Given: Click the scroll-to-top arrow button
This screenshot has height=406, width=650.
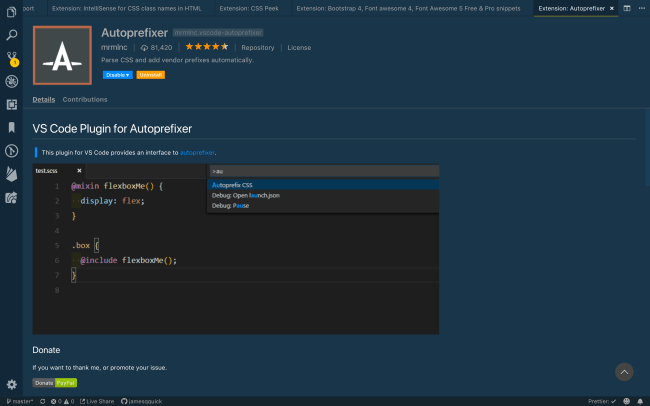Looking at the screenshot, I should pyautogui.click(x=624, y=372).
